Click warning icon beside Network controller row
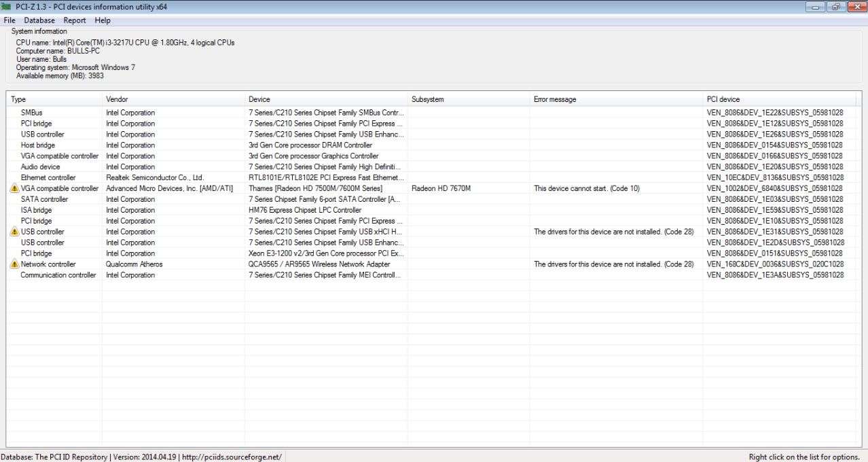 click(x=14, y=264)
